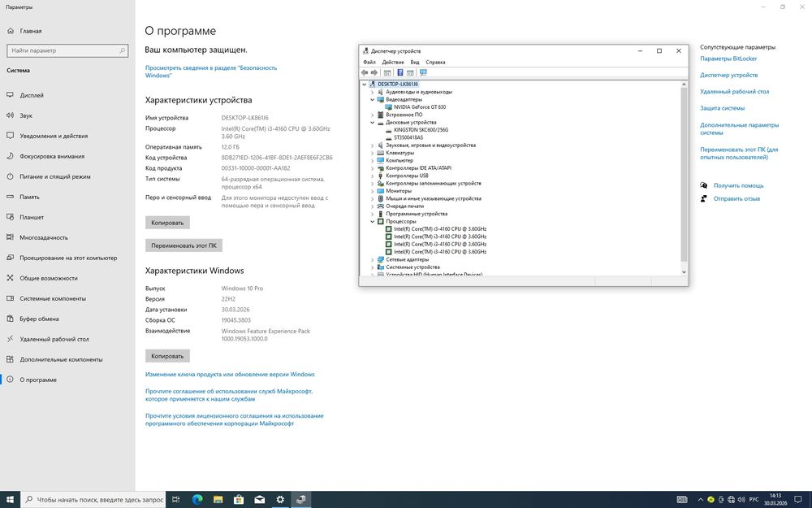This screenshot has height=508, width=812.
Task: Click the console tree icon next to Forward arrow
Action: point(387,72)
